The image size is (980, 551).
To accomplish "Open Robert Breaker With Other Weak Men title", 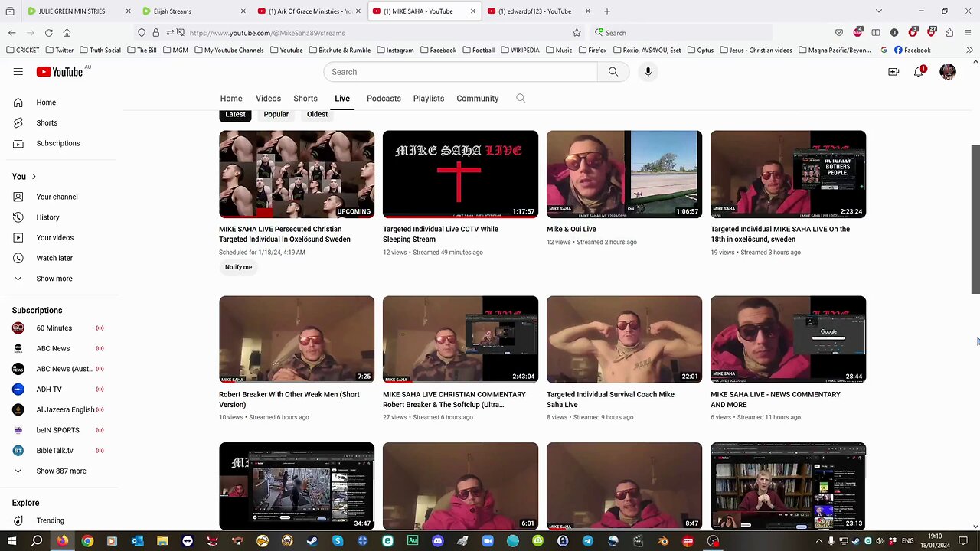I will 289,399.
